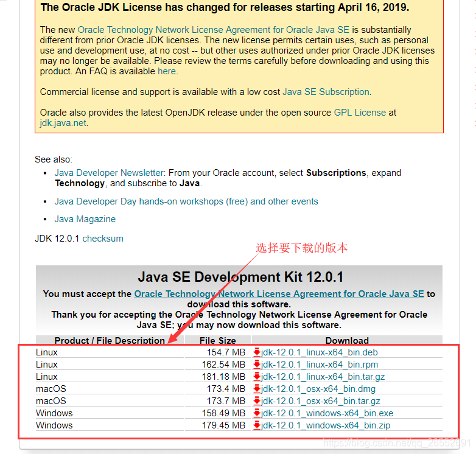This screenshot has width=476, height=454.
Task: Click the 'See also:' text
Action: pos(54,159)
